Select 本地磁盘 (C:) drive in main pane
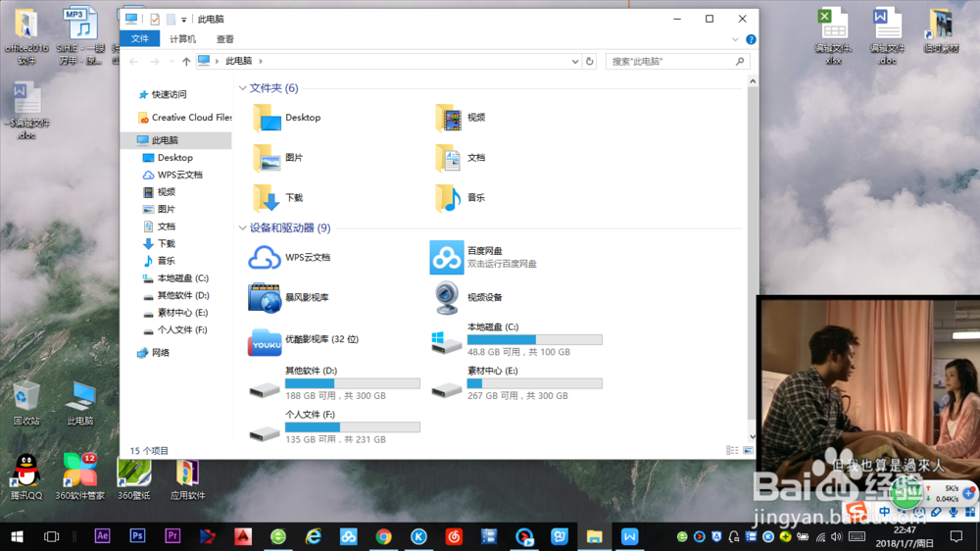 tap(516, 339)
